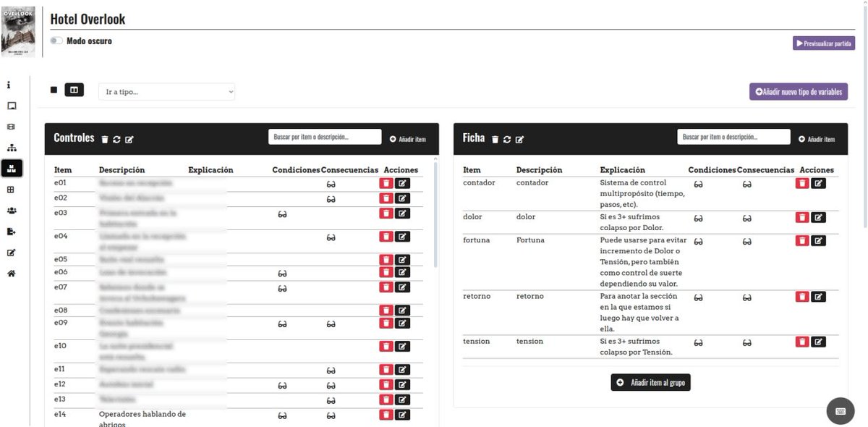Viewport: 868px width, 427px height.
Task: Focus the Controles search field
Action: 325,137
